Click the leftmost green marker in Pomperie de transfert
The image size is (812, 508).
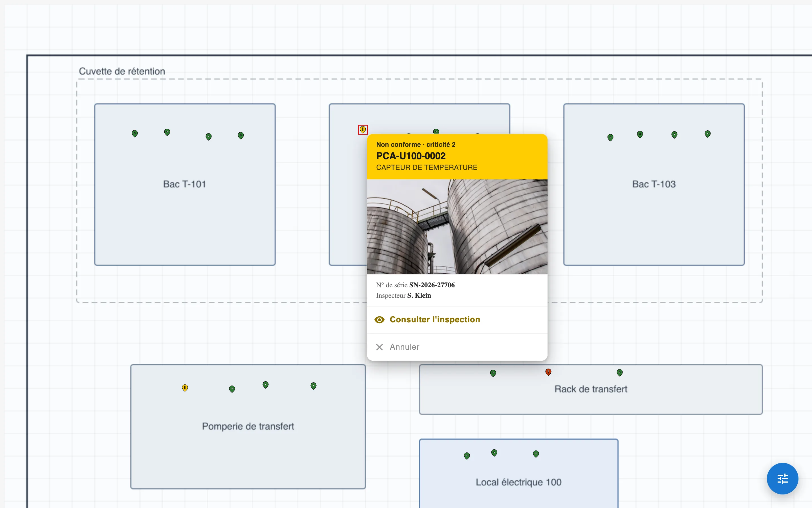(232, 389)
